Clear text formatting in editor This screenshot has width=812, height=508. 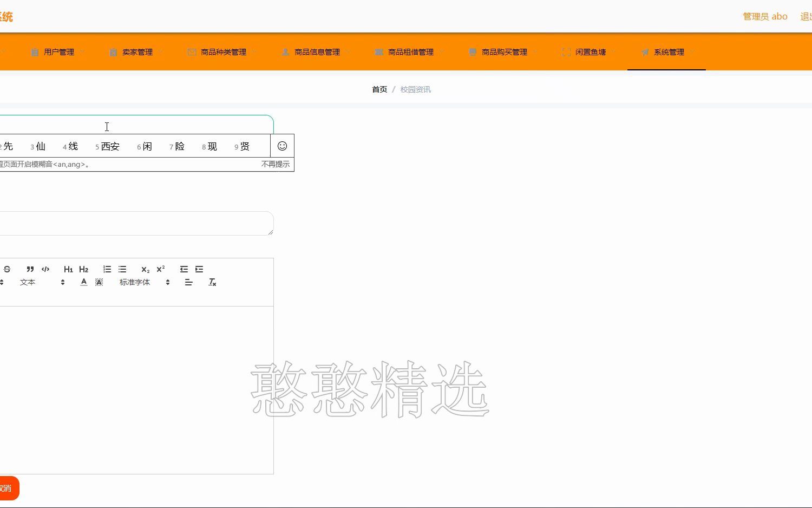click(212, 282)
